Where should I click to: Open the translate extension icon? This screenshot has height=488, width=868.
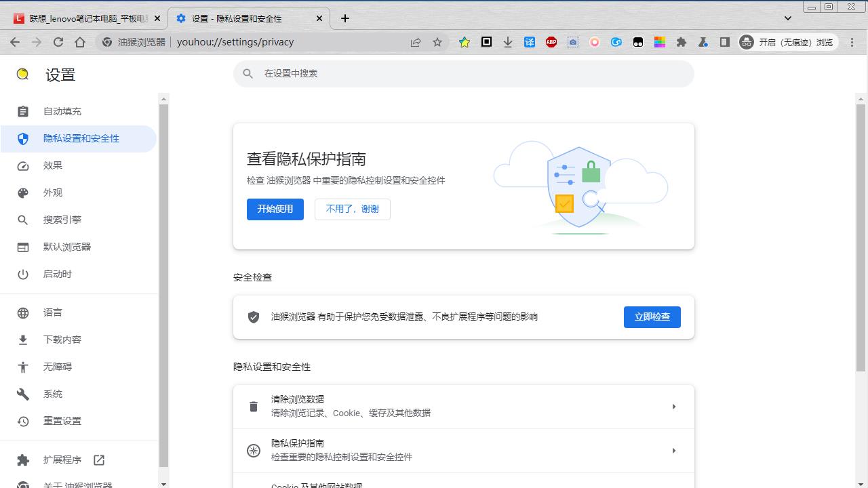(x=530, y=42)
